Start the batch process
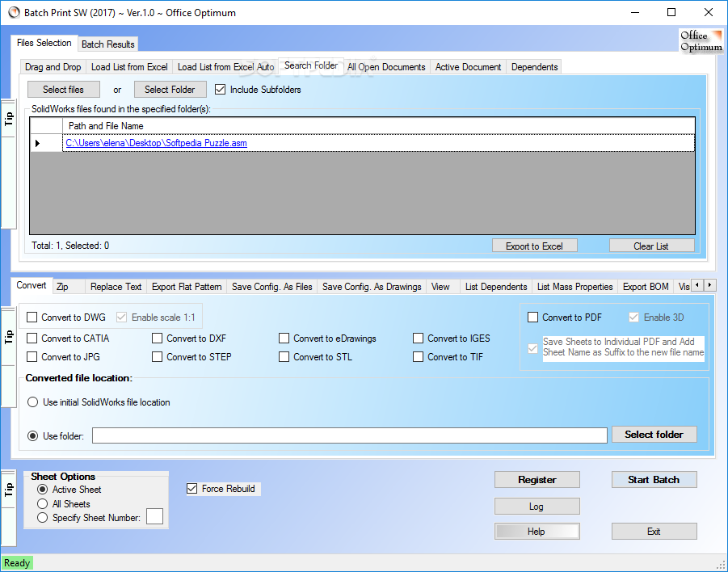Image resolution: width=728 pixels, height=572 pixels. [x=654, y=480]
